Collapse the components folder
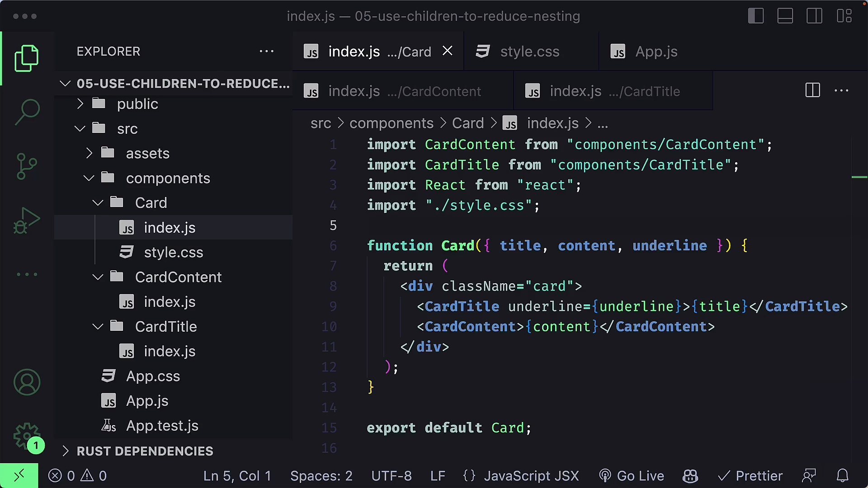The width and height of the screenshot is (868, 488). click(174, 178)
